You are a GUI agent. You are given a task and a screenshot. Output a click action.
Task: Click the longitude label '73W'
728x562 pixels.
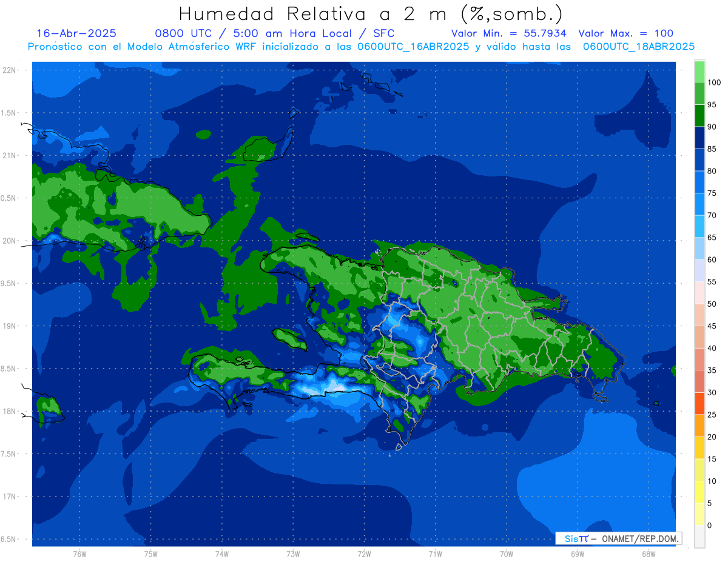point(293,554)
